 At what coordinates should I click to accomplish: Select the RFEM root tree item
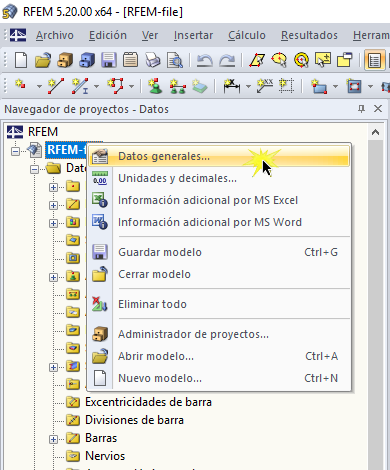(x=43, y=132)
